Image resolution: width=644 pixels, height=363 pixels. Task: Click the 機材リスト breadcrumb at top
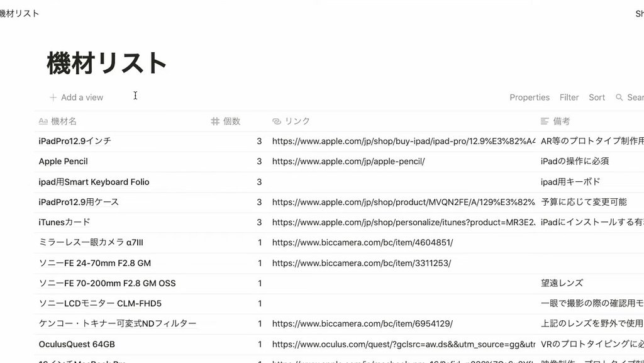tap(19, 13)
